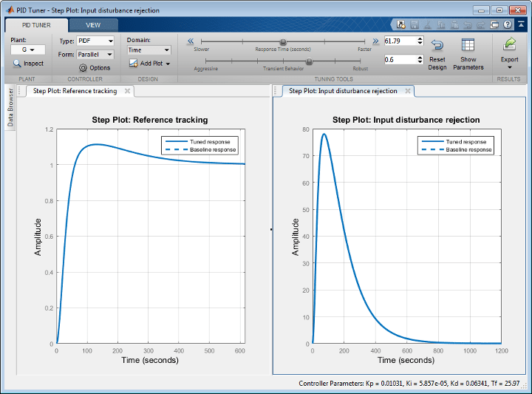Expand the Add Plot dropdown arrow

click(x=168, y=64)
